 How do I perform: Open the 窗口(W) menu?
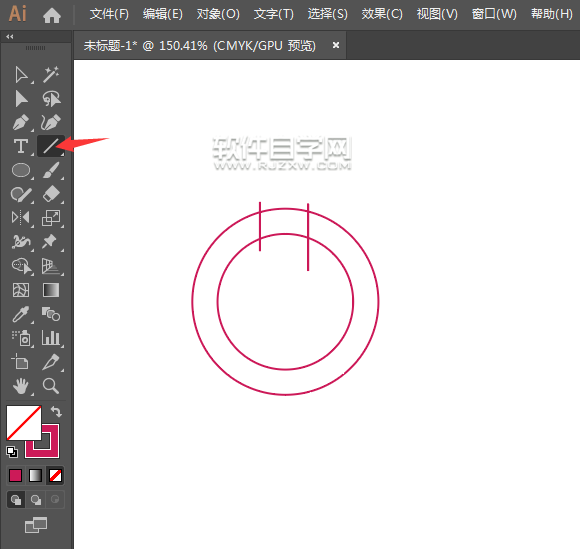pos(494,14)
